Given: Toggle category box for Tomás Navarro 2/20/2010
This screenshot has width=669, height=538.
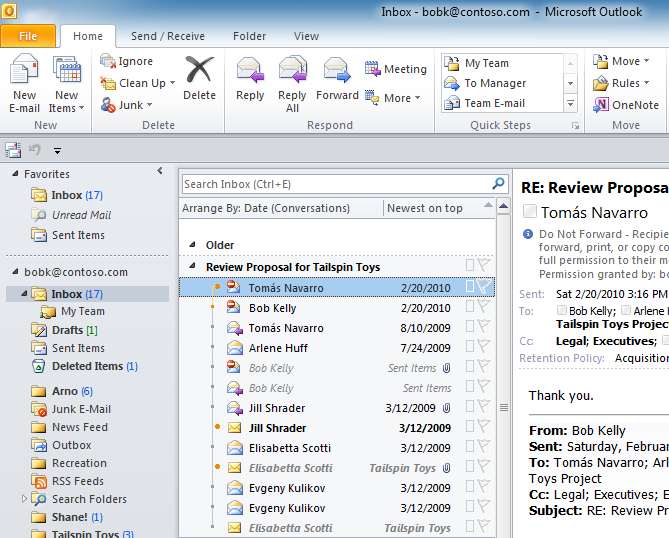Looking at the screenshot, I should click(x=470, y=286).
